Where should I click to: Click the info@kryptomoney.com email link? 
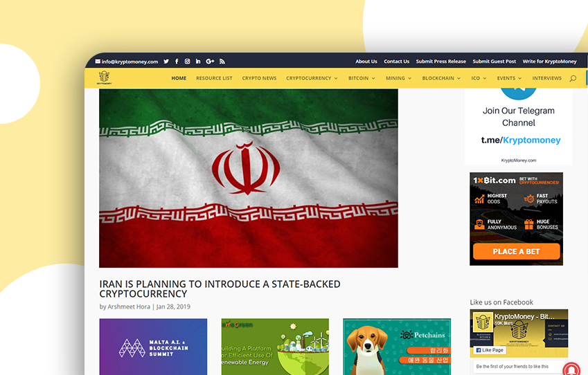130,62
